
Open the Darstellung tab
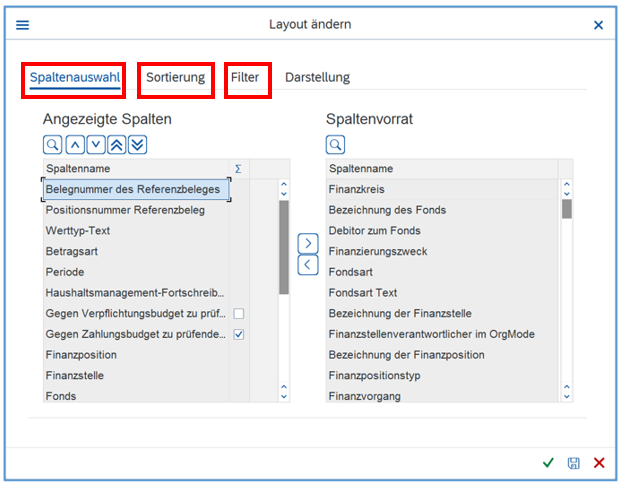[317, 77]
